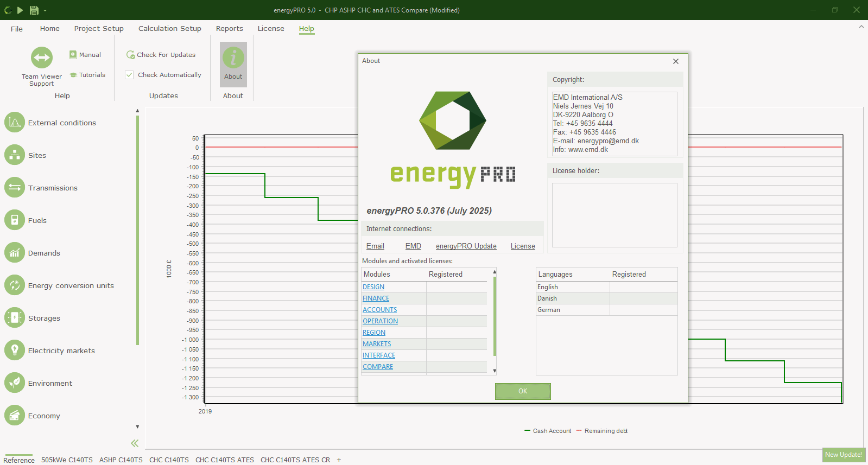Viewport: 868px width, 465px height.
Task: Switch to Calculation Setup tab
Action: (170, 29)
